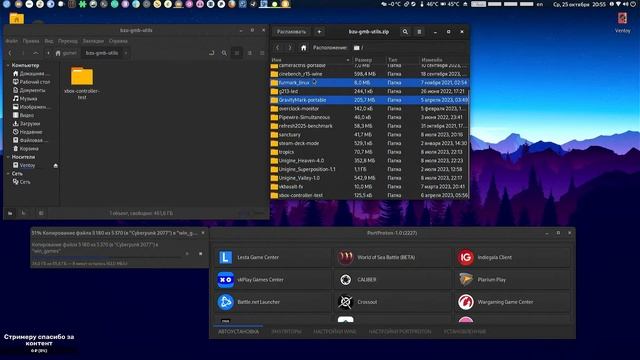Launch CALIBER in PortProton

[x=393, y=280]
